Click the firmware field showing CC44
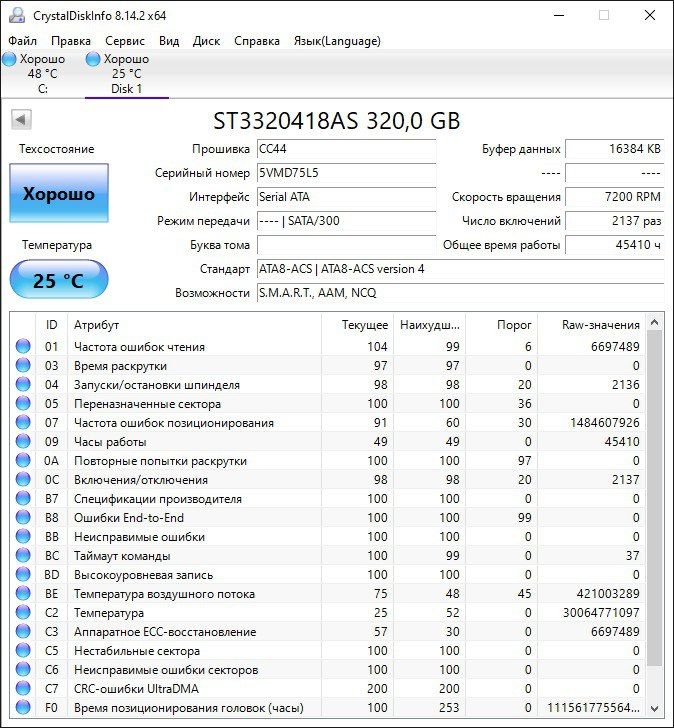The height and width of the screenshot is (728, 674). tap(346, 149)
